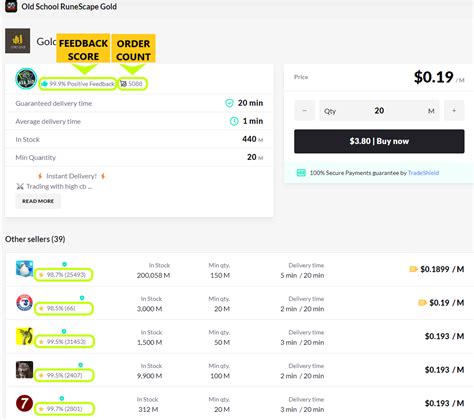Viewport: 474px width, 420px height.
Task: Open seller avatar in the 99.5% (2407) row
Action: [24, 370]
